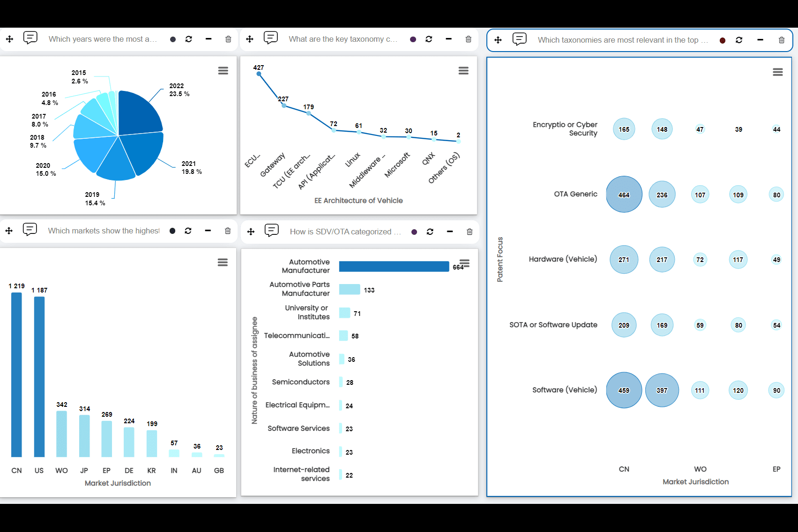Click comment icon on markets panel

(x=30, y=230)
